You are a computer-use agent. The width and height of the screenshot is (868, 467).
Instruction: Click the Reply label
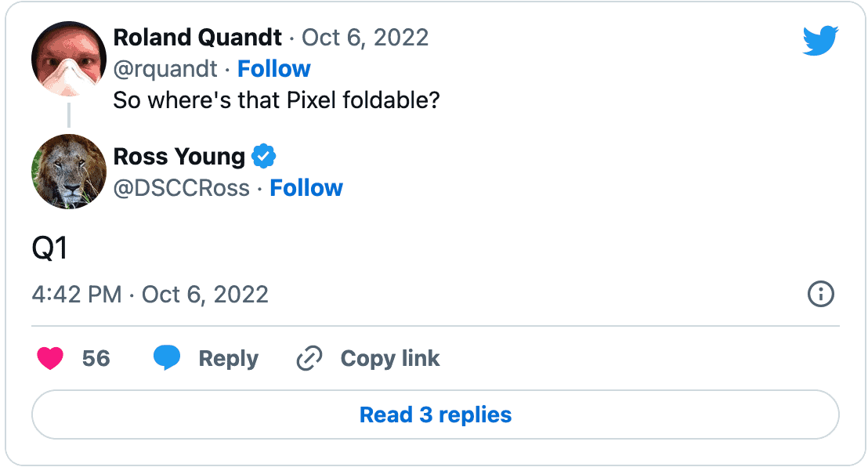coord(228,359)
